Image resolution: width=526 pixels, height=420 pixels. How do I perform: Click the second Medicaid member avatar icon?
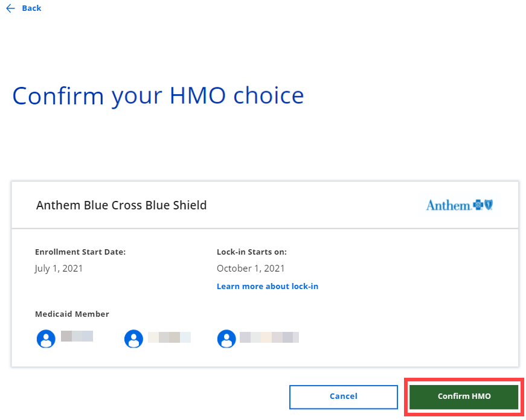(133, 339)
